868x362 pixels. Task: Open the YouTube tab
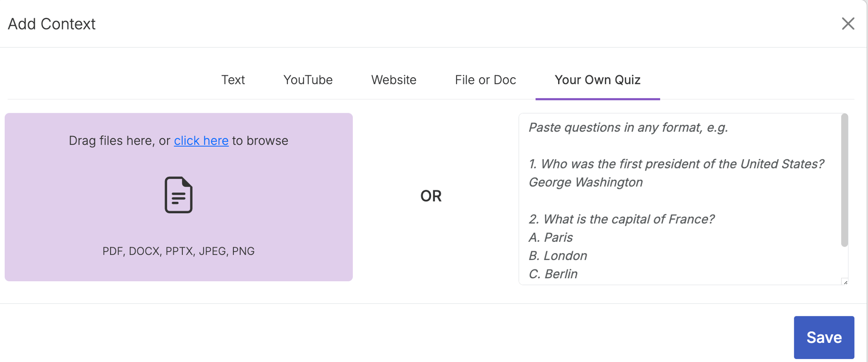(x=308, y=80)
